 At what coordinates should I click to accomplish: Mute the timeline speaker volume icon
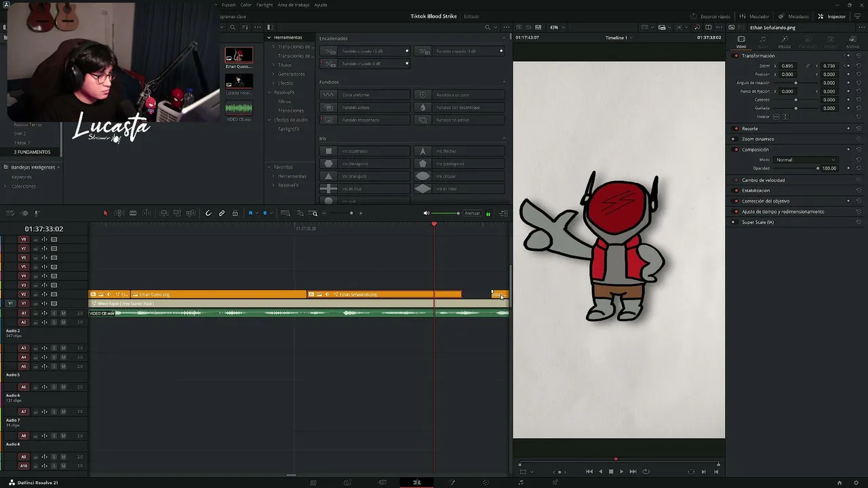[427, 213]
